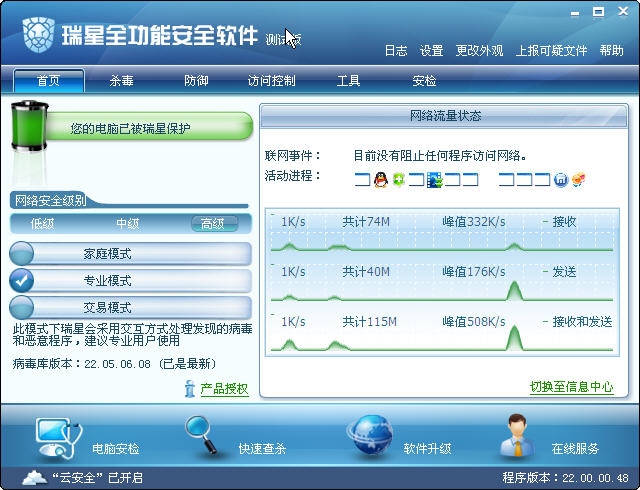Click the green battery protection status icon

[x=29, y=126]
